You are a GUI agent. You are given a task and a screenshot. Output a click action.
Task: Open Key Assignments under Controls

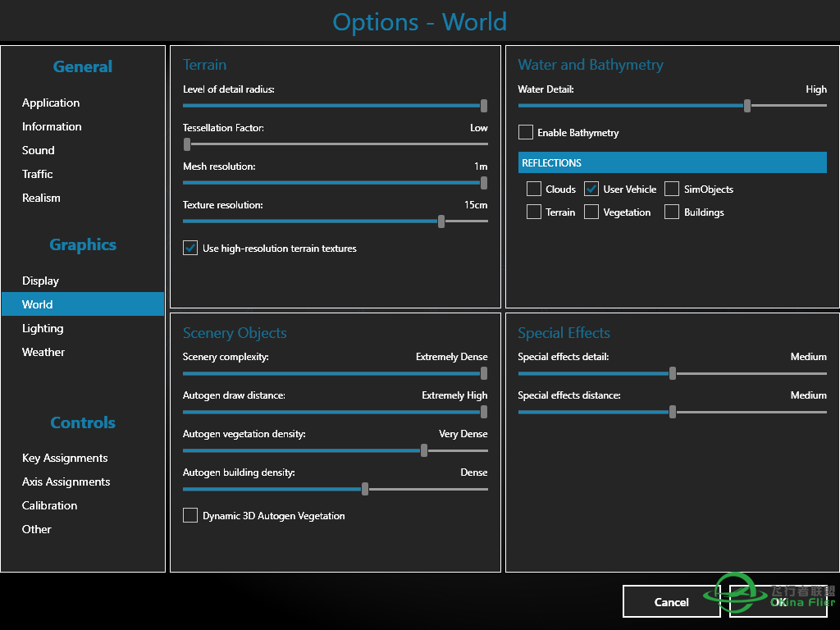click(65, 458)
